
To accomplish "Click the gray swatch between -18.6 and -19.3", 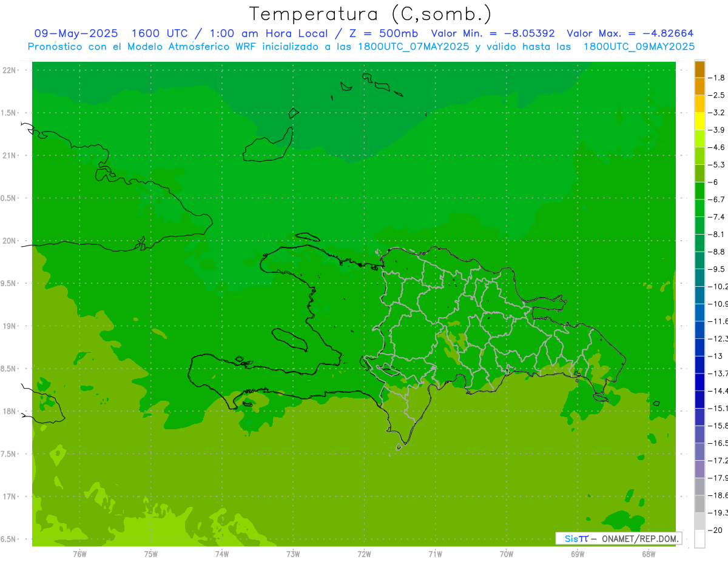I will (699, 504).
